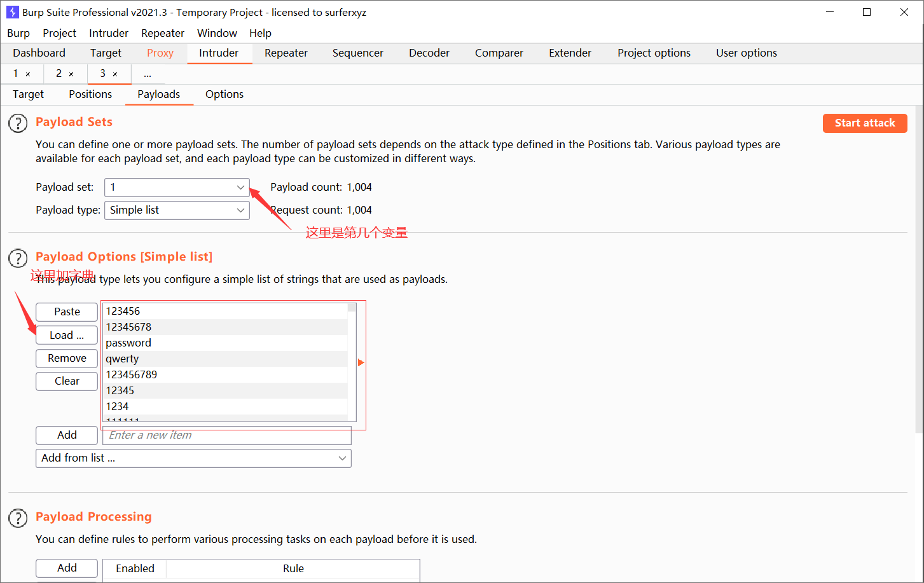Open the Project options tab
Viewport: 924px width, 583px height.
click(x=654, y=53)
